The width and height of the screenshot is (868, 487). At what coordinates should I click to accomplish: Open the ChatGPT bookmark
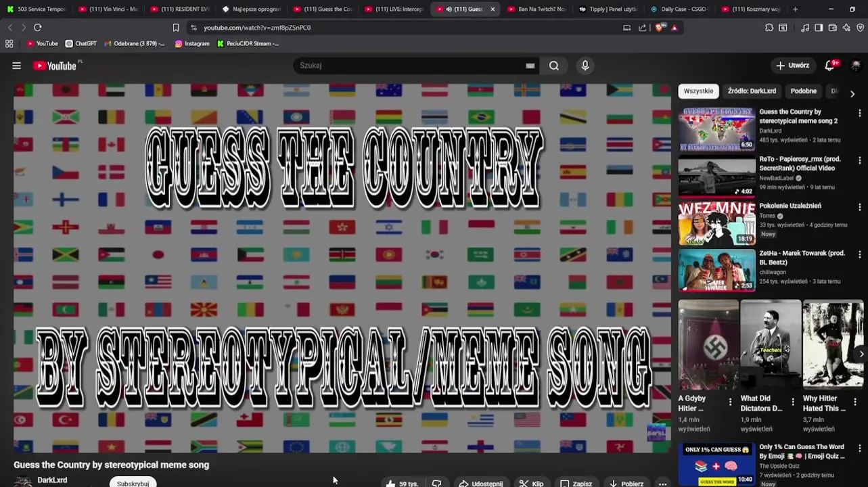[81, 43]
